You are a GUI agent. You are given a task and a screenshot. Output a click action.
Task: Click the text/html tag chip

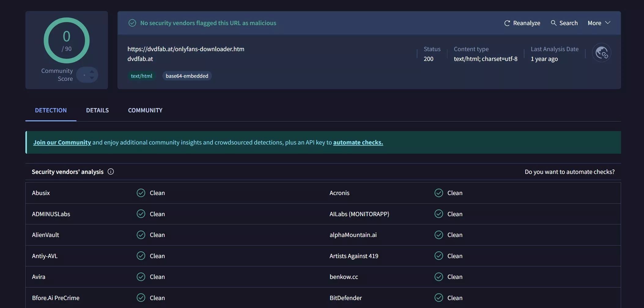[141, 76]
